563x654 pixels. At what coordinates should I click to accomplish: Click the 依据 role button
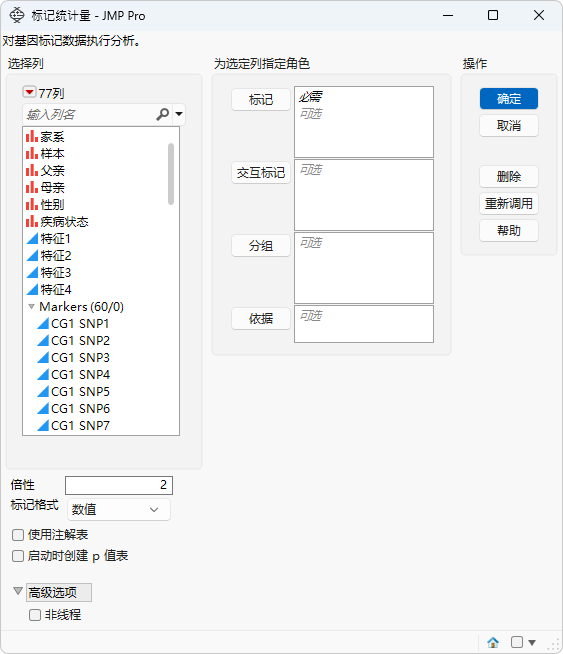click(261, 319)
